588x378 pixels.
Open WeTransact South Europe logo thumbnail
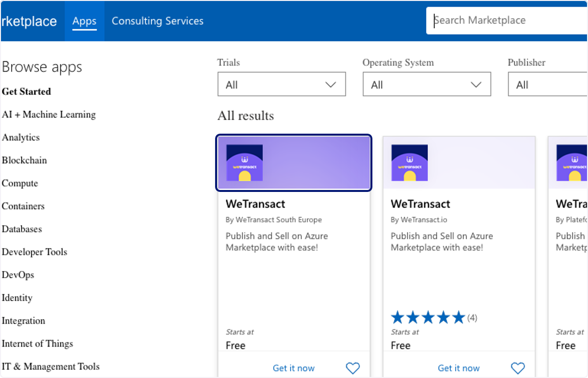pyautogui.click(x=245, y=163)
